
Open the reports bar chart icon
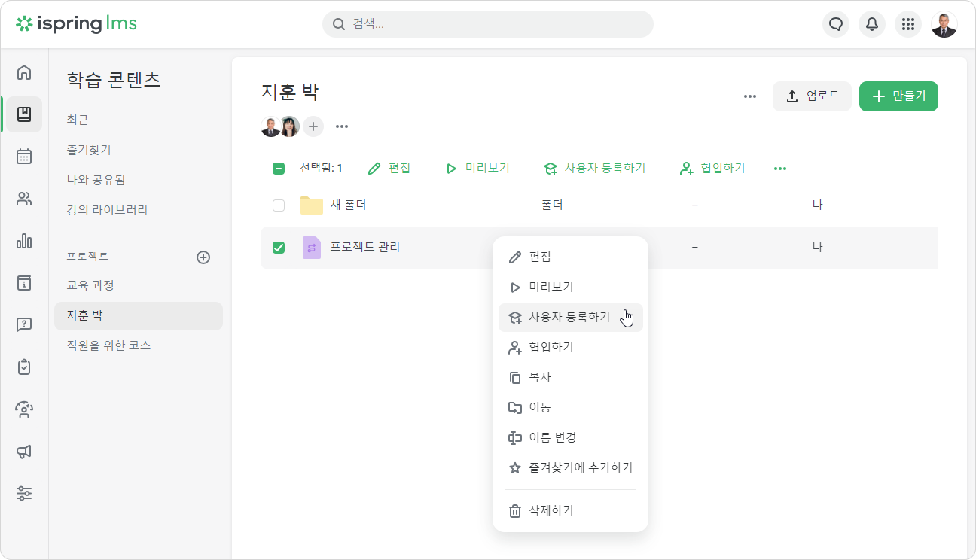[x=24, y=241]
